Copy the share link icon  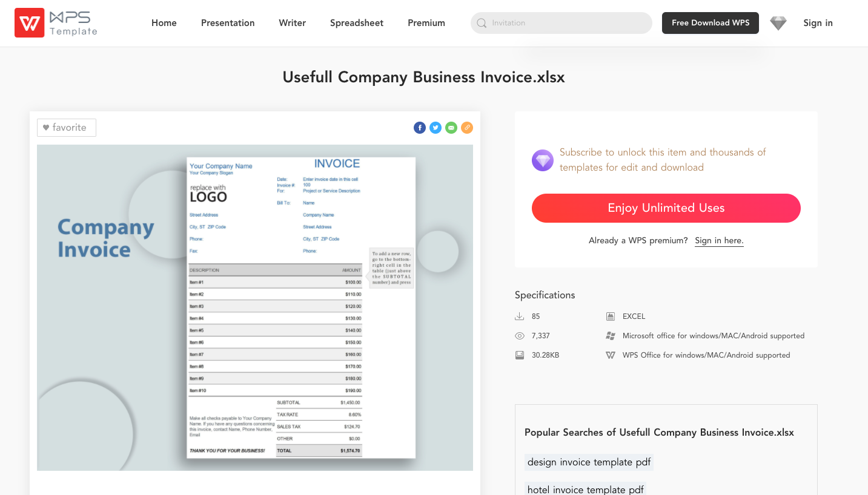click(x=467, y=128)
